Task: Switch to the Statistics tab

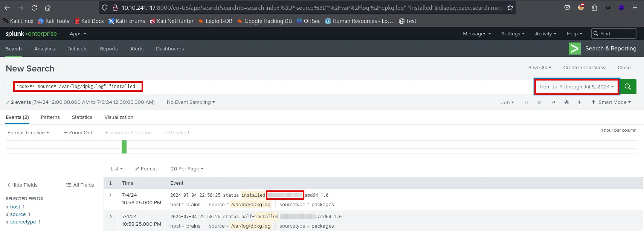Action: [82, 117]
